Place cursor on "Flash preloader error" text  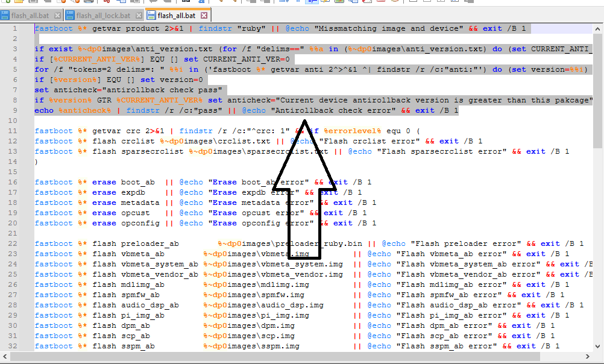[x=462, y=243]
